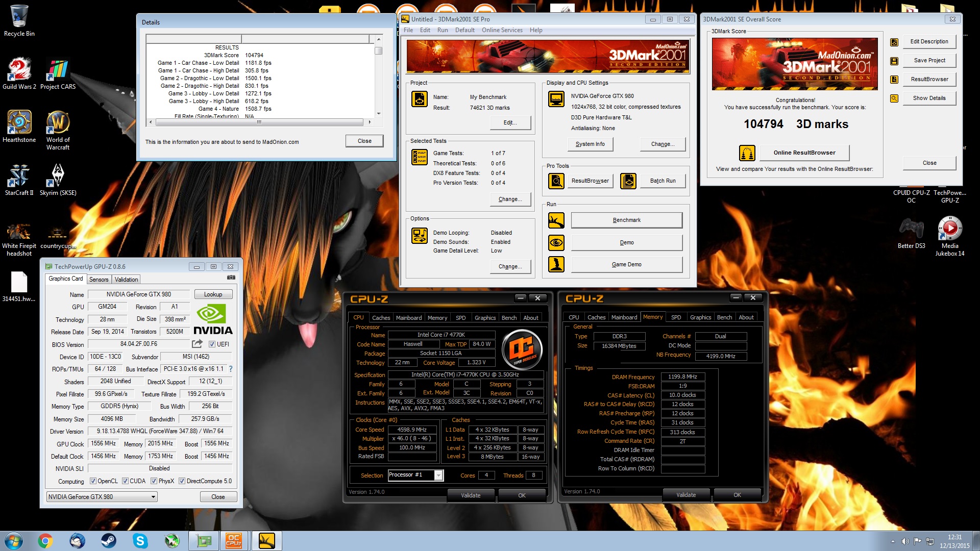Click the Online ResultBrowser icon in score window
The width and height of the screenshot is (980, 551).
(x=747, y=153)
